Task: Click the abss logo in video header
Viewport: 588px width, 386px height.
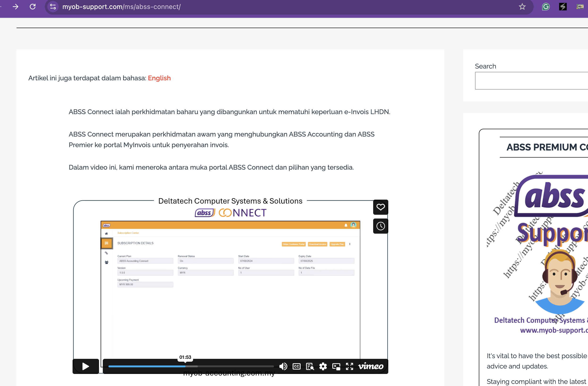Action: (107, 225)
